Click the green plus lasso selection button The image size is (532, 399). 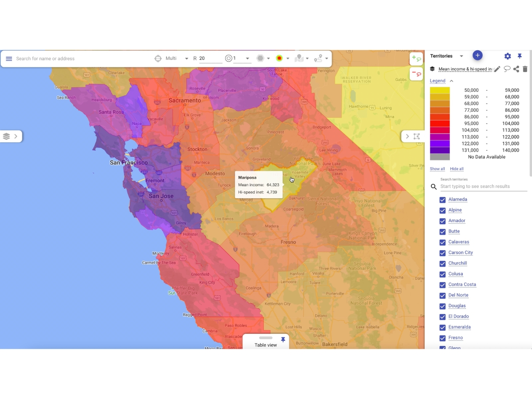click(416, 59)
